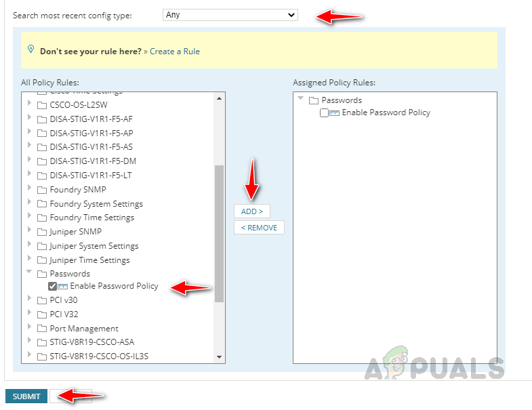This screenshot has height=410, width=532.
Task: Click the < REMOVE button
Action: [259, 228]
